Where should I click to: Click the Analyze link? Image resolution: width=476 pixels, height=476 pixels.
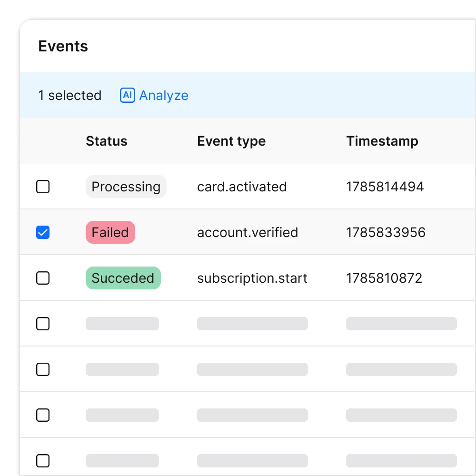[164, 95]
